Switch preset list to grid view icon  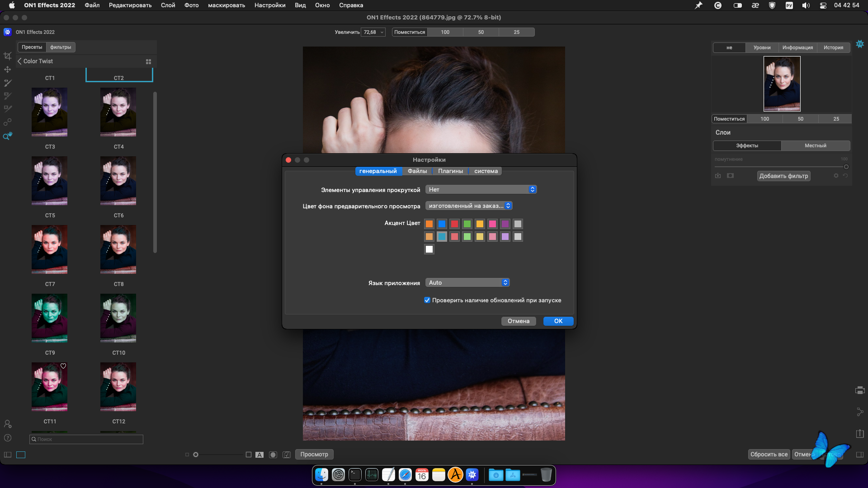pos(148,61)
